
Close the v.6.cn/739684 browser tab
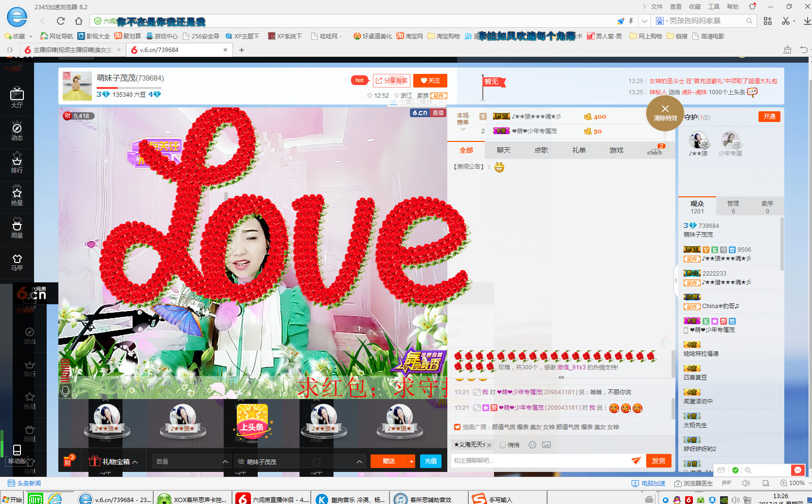pos(225,50)
